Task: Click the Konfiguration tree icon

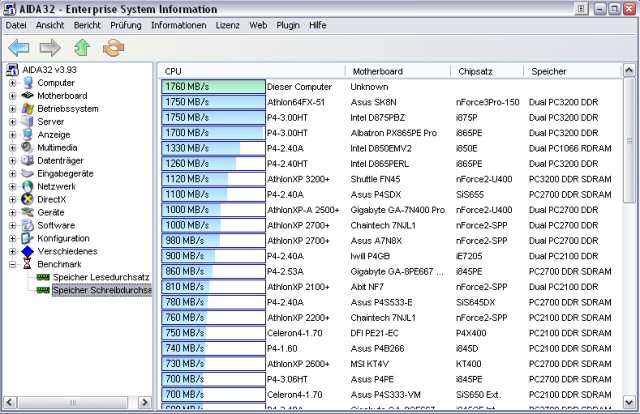Action: pos(28,238)
